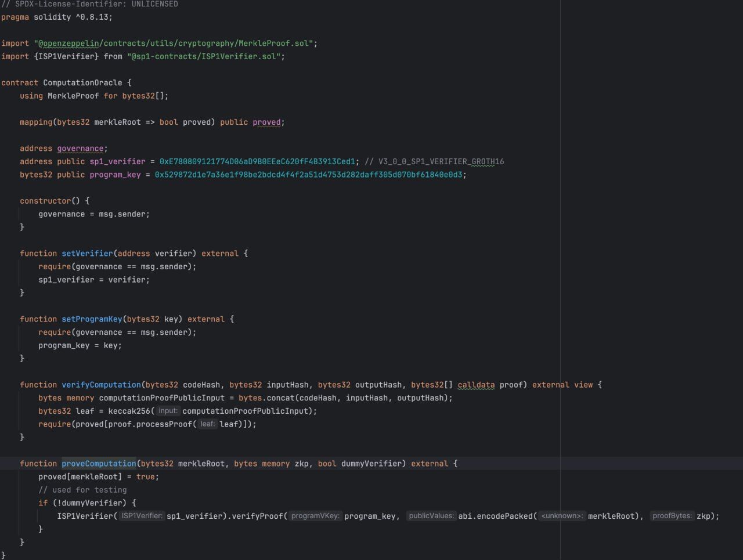Click the ISP1Verifier.sol import path string

coord(204,56)
